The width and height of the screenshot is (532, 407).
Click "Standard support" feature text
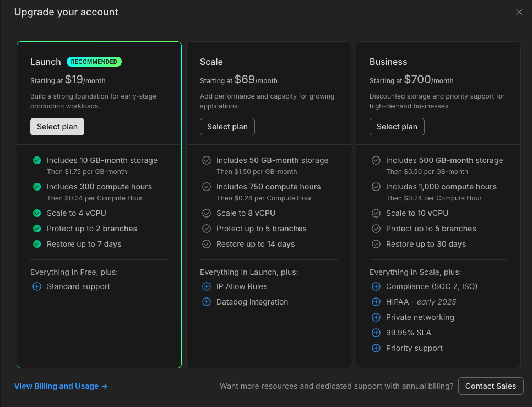78,286
